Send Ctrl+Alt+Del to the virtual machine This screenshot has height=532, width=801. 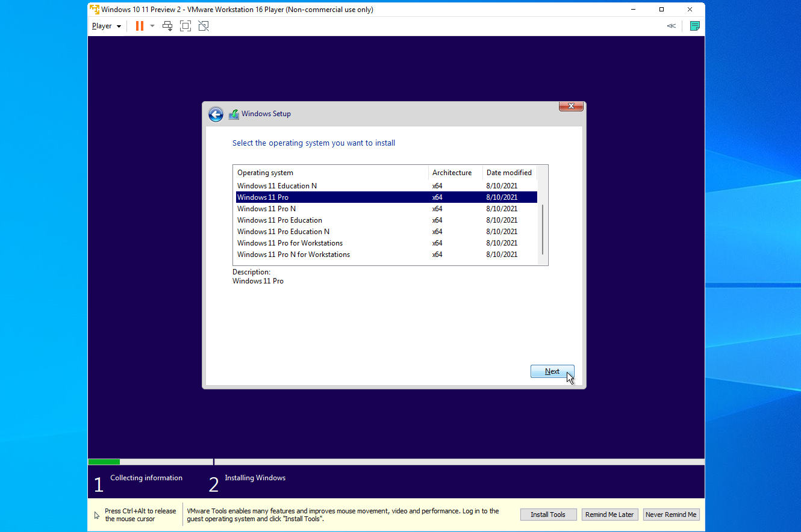[x=168, y=26]
